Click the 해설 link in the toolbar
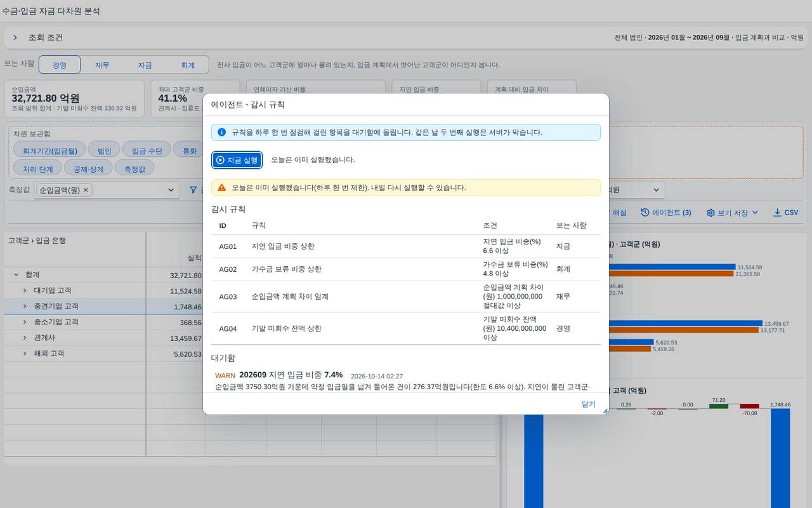 [x=619, y=213]
